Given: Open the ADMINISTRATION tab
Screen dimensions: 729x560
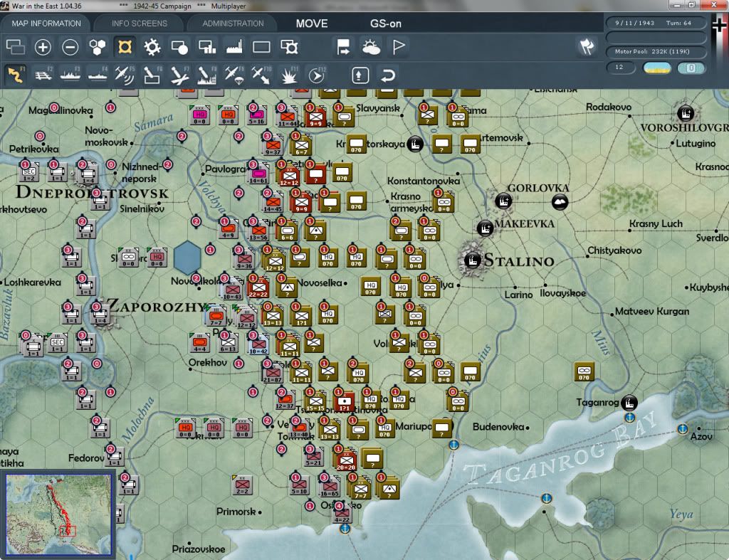Looking at the screenshot, I should coord(233,23).
